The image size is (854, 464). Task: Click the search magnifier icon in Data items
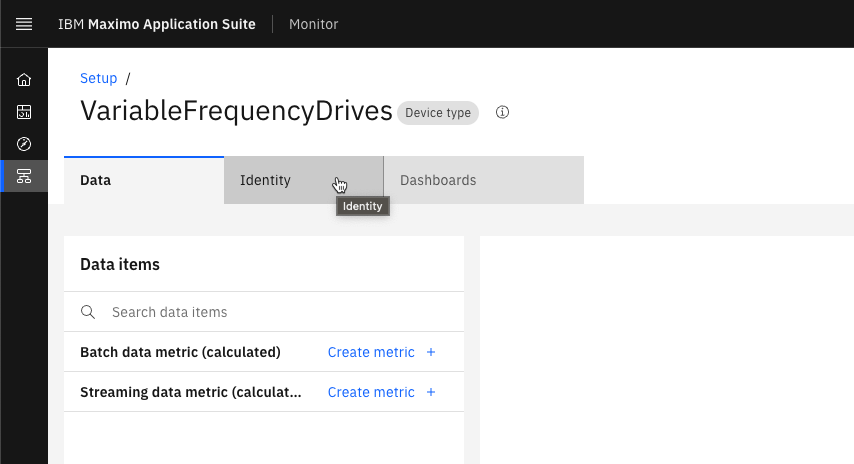click(x=88, y=312)
